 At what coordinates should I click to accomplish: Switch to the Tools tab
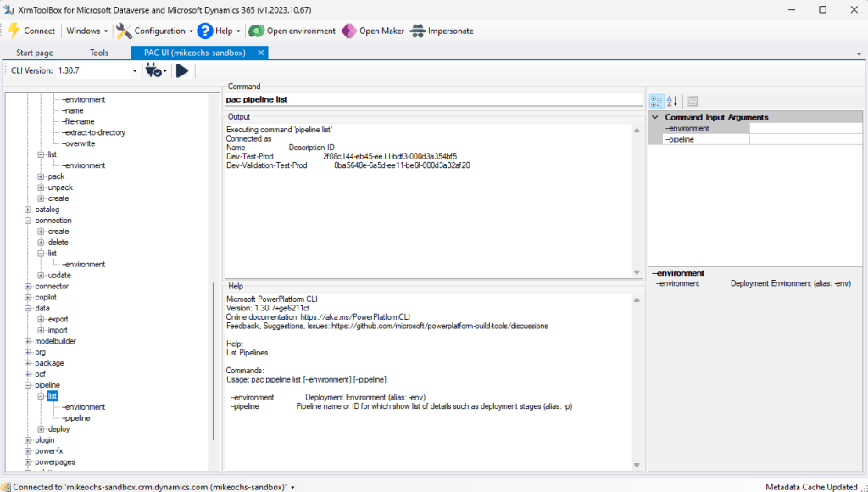(x=99, y=53)
